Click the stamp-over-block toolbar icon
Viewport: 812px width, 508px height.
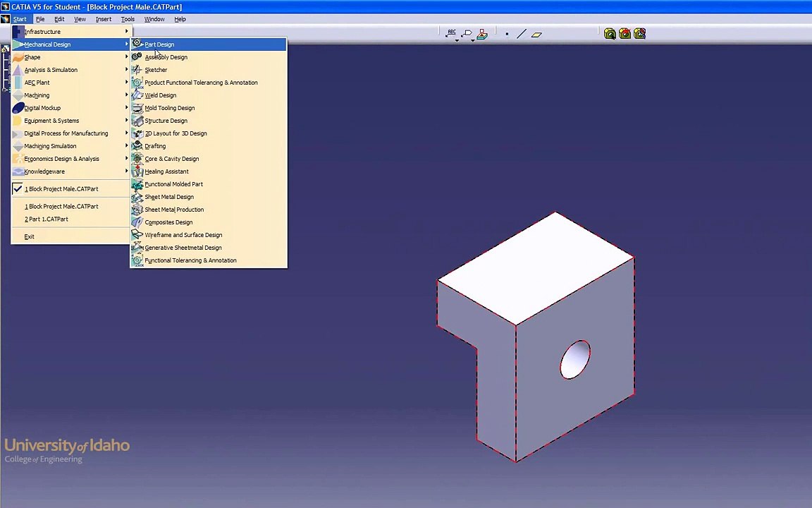pos(482,34)
